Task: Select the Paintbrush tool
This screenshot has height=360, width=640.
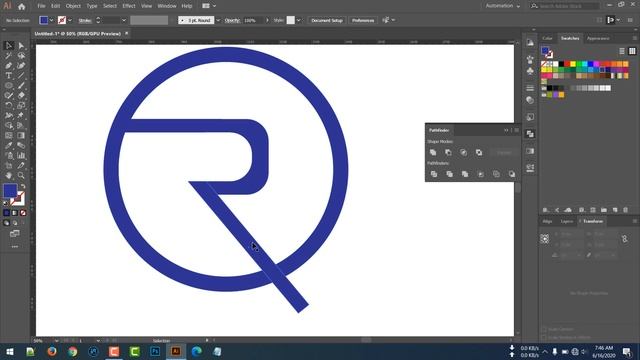Action: (x=21, y=86)
